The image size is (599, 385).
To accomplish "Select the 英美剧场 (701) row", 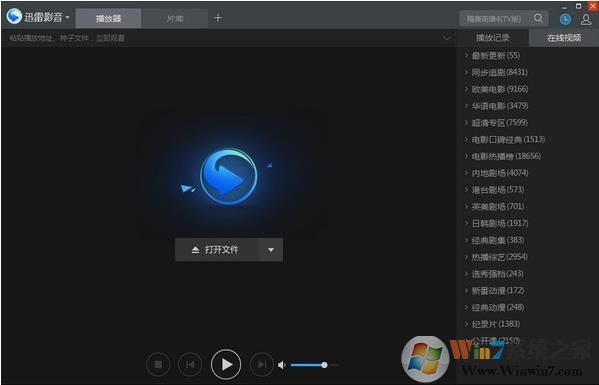I will pos(528,207).
